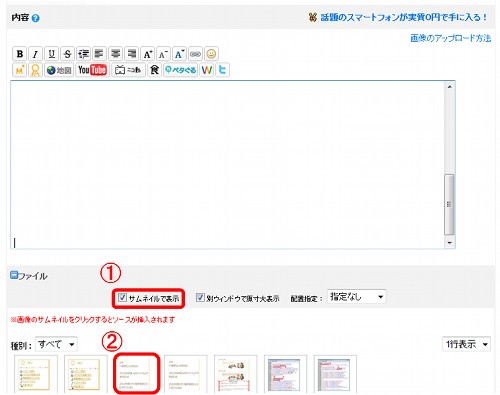Toggle italic formatting button
The height and width of the screenshot is (395, 500).
tap(35, 54)
